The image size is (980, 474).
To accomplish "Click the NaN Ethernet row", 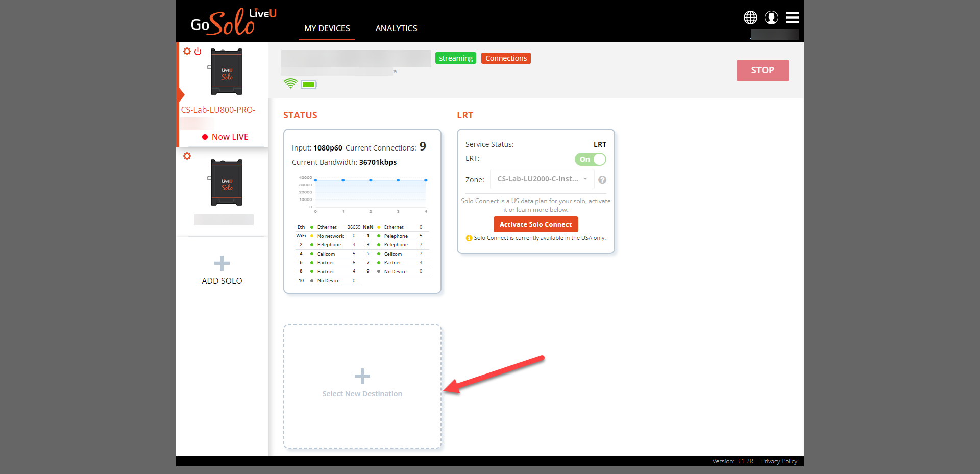I will (396, 227).
